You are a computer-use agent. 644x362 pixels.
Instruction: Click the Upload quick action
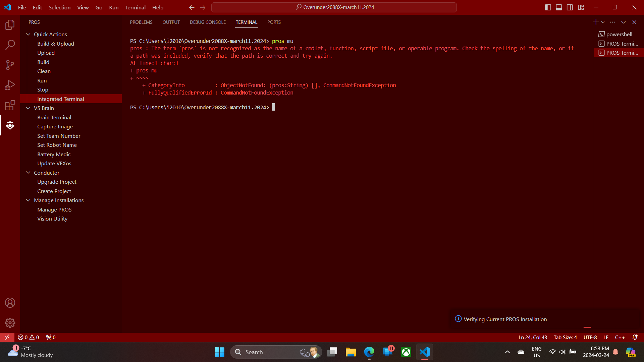point(46,53)
